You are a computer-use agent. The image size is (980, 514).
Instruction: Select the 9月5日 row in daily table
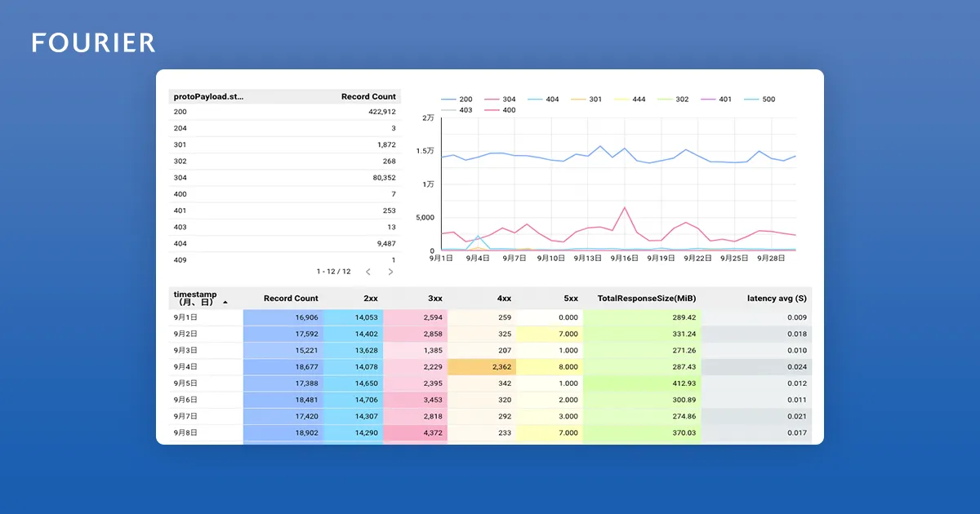[x=490, y=383]
